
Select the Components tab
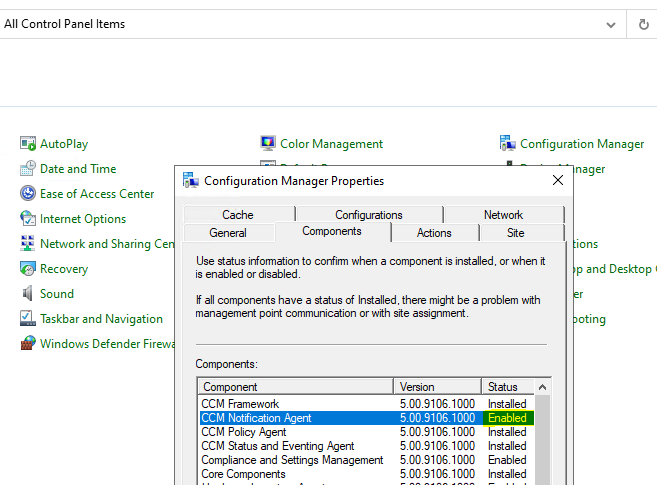(x=332, y=232)
